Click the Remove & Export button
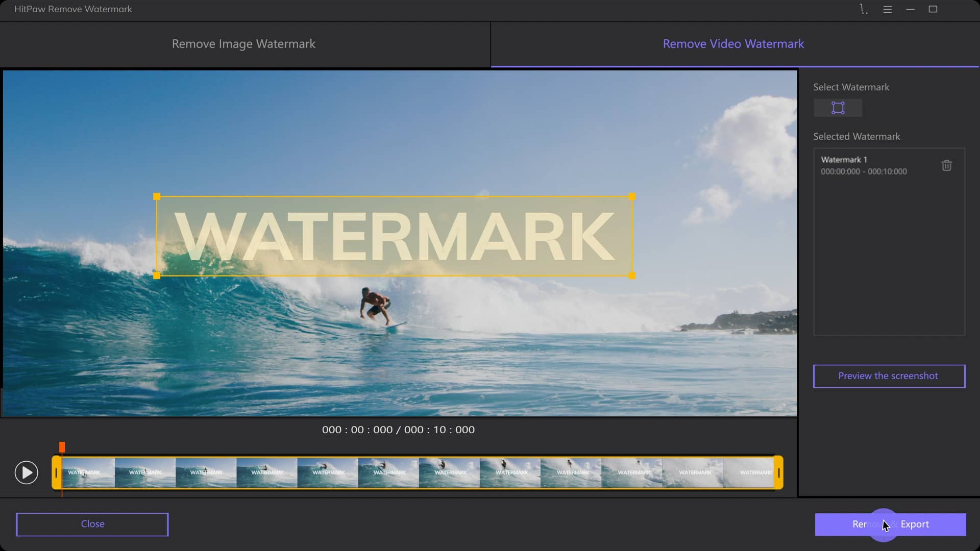This screenshot has height=551, width=980. (x=890, y=524)
